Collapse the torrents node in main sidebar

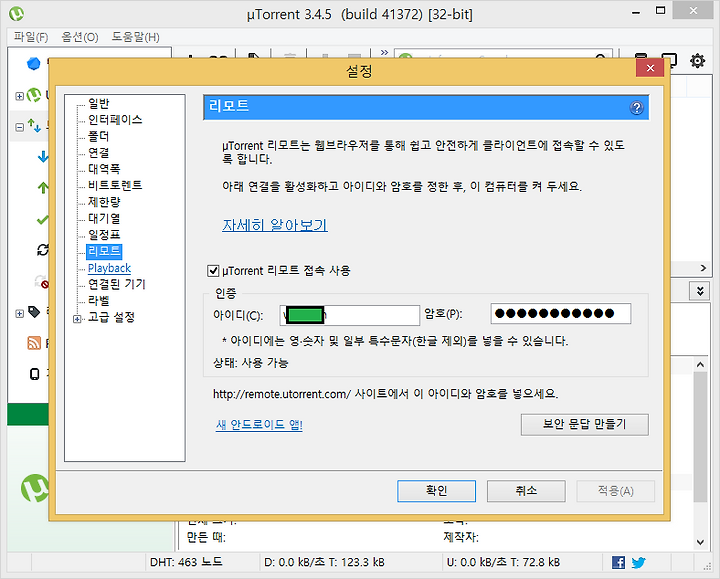[19, 127]
